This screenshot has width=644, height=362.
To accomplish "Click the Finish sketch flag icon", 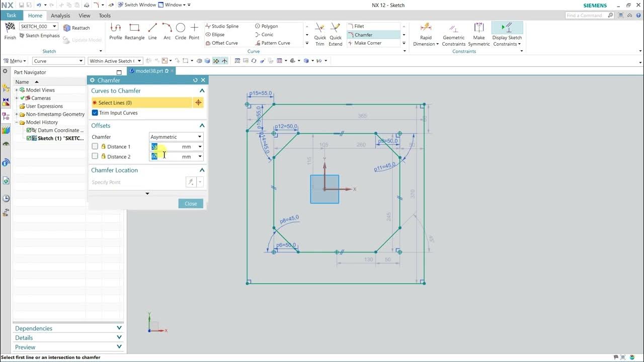I will (10, 28).
